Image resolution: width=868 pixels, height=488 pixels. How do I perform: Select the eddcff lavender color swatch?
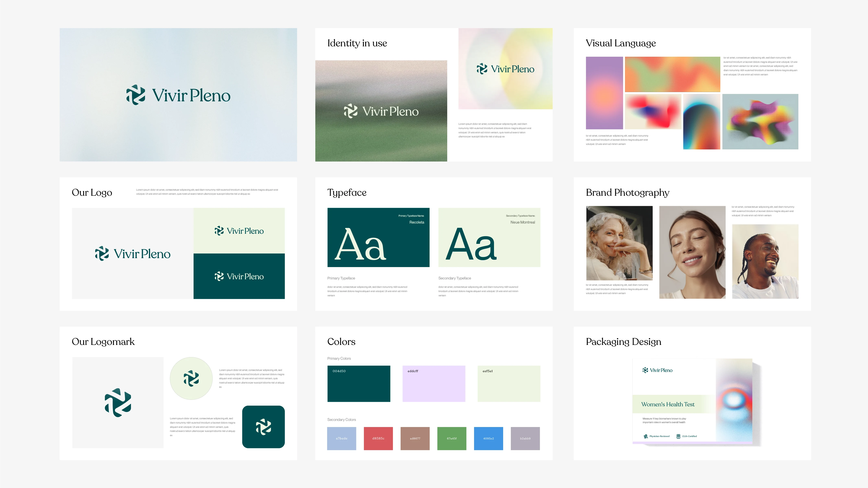click(434, 384)
